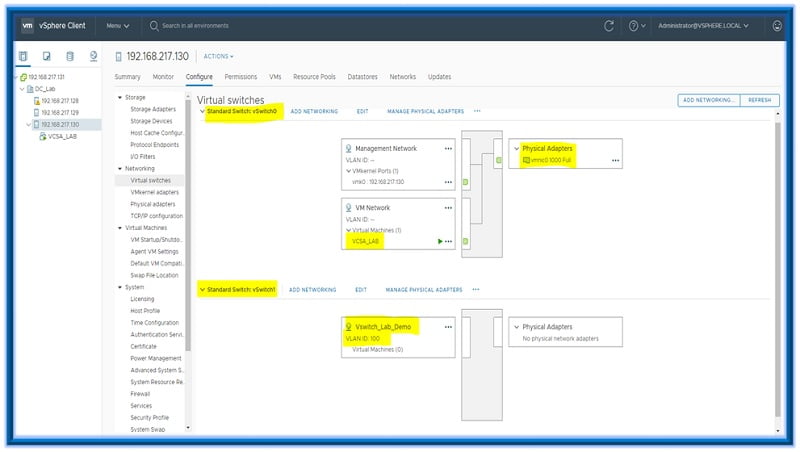Click the smiley feedback icon
800x452 pixels.
pyautogui.click(x=777, y=25)
